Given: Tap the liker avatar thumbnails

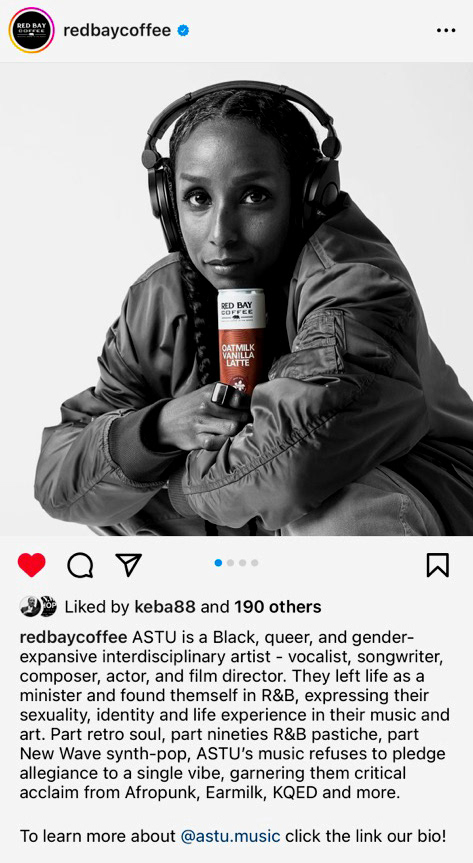Looking at the screenshot, I should 39,606.
